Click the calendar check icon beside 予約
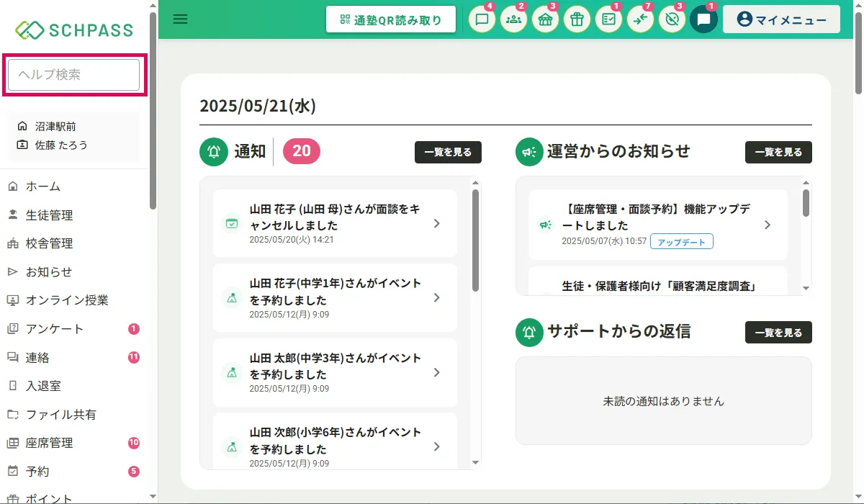The width and height of the screenshot is (864, 504). click(x=12, y=471)
